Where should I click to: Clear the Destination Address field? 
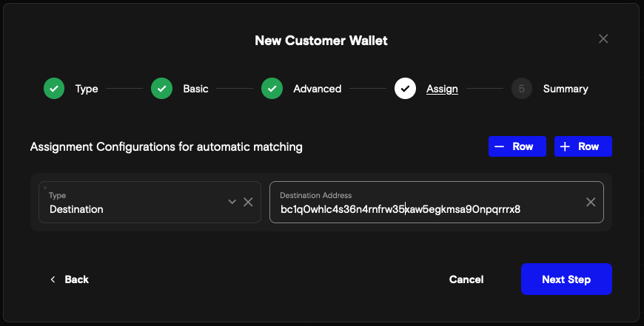tap(591, 202)
